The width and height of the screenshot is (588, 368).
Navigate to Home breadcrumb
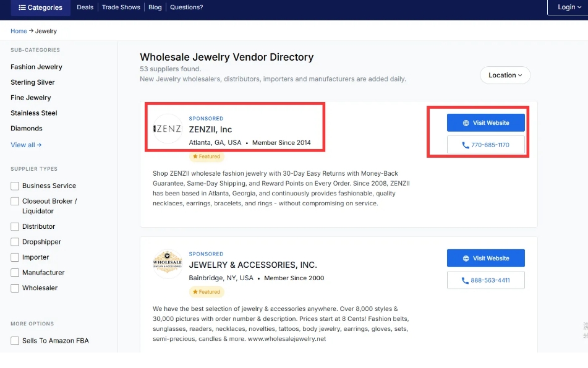[x=19, y=31]
